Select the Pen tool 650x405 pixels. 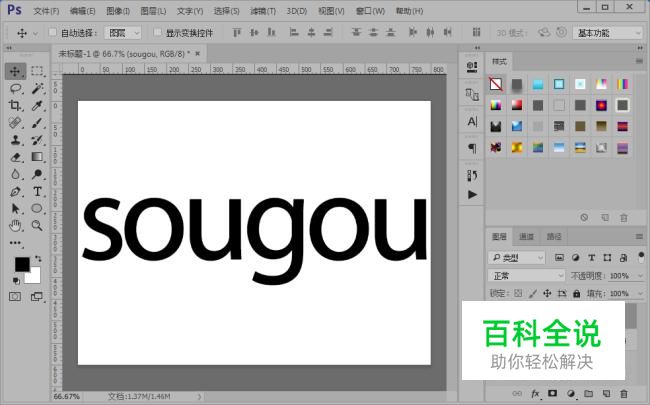15,192
